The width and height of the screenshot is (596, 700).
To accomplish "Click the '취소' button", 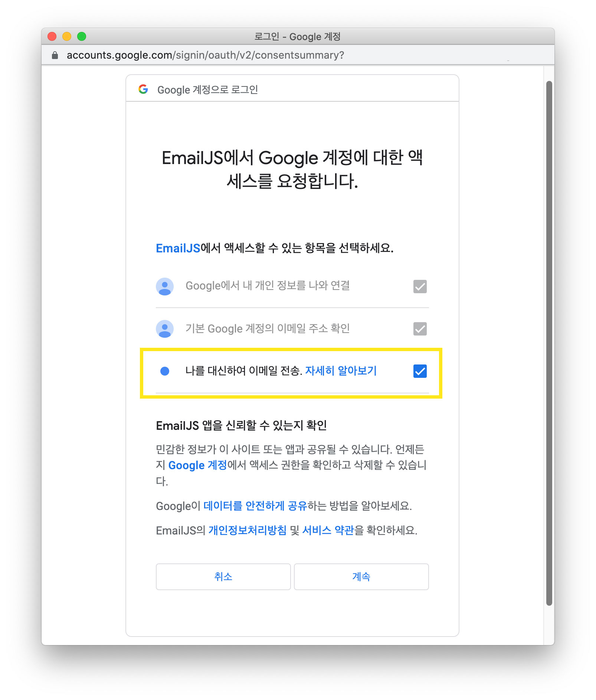I will point(223,576).
